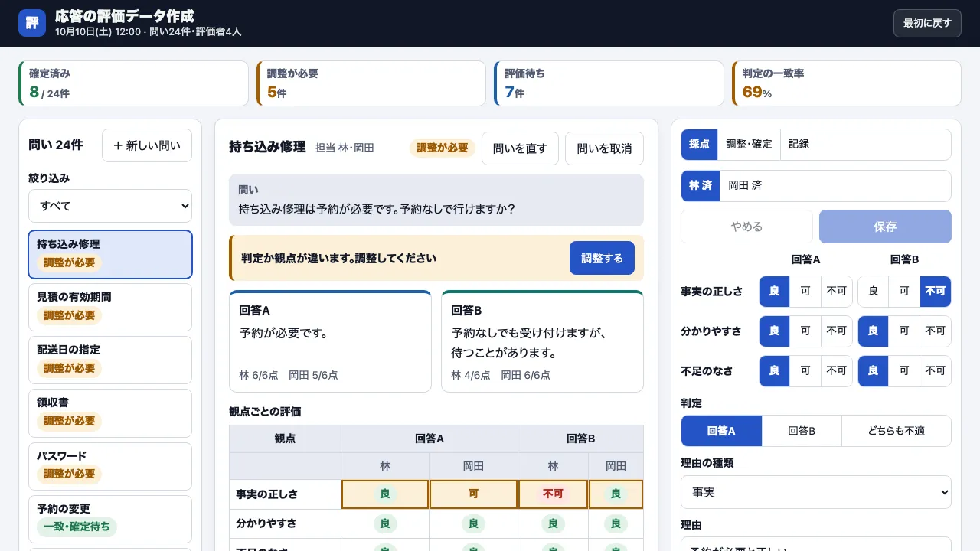The width and height of the screenshot is (980, 551).
Task: Click the 確定済み summary card
Action: [133, 83]
